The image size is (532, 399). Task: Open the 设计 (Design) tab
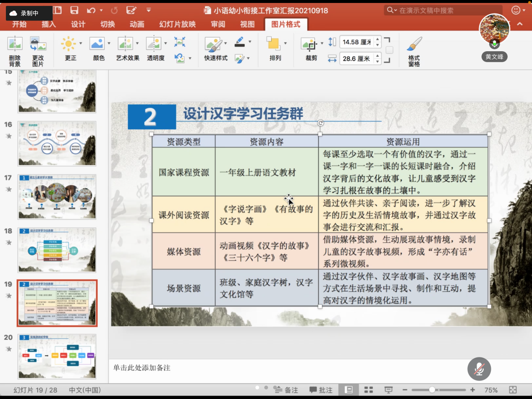pyautogui.click(x=78, y=24)
